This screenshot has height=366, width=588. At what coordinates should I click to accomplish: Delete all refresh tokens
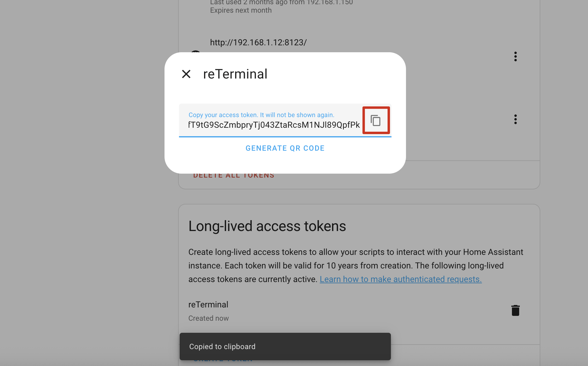234,176
